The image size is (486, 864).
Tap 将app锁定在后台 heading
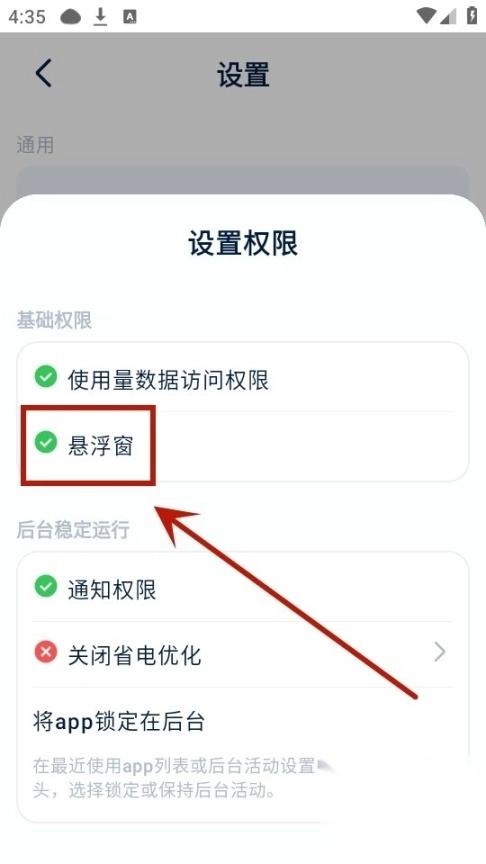(119, 721)
